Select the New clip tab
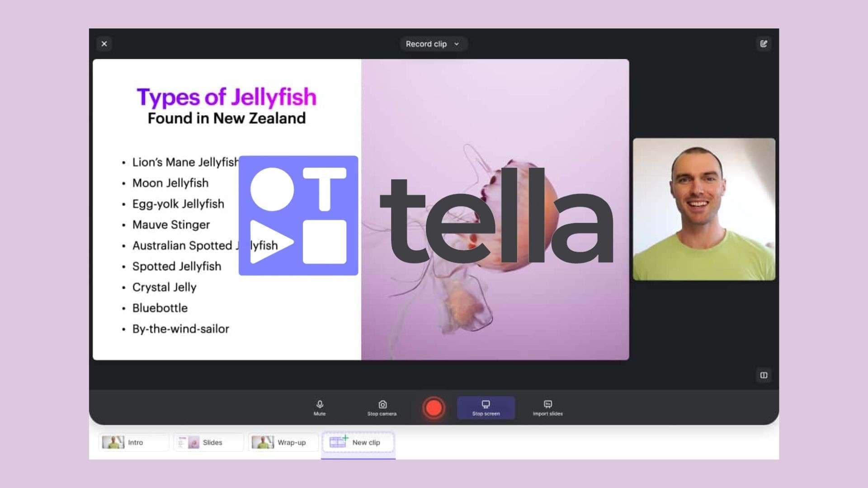 coord(358,442)
